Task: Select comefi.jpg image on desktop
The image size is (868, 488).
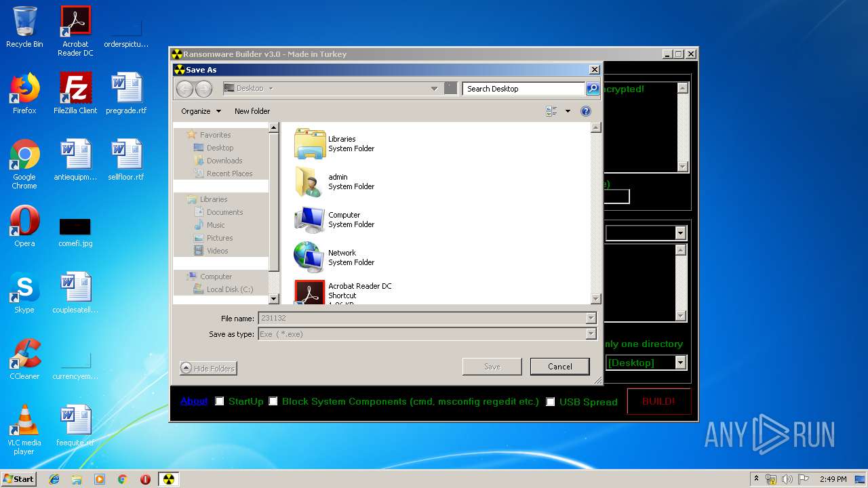Action: (x=75, y=232)
